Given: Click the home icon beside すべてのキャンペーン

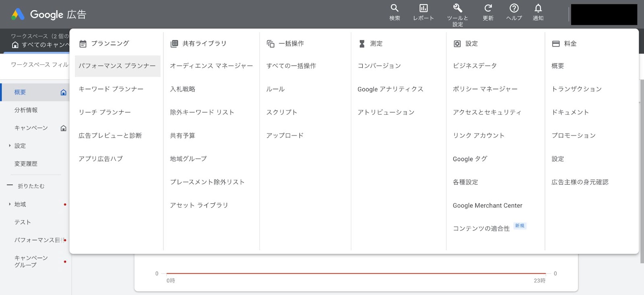Looking at the screenshot, I should coord(15,45).
